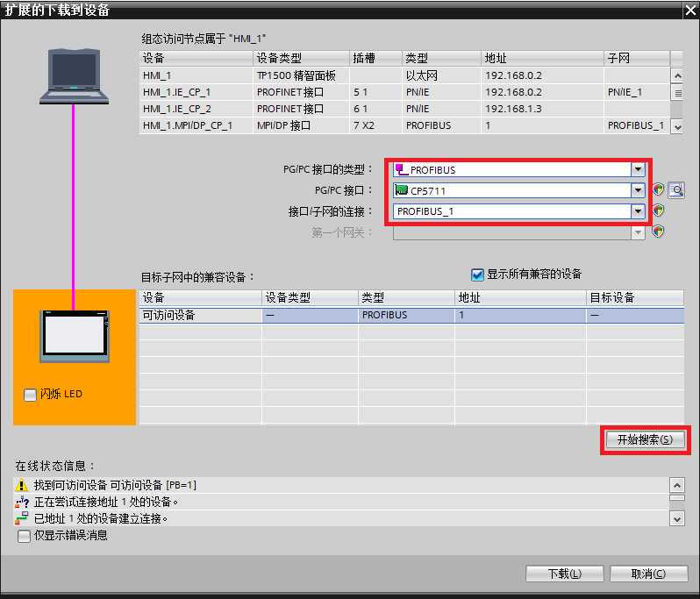Expand the PG/PC接口 CP5711 dropdown
Viewport: 700px width, 599px height.
pos(639,190)
